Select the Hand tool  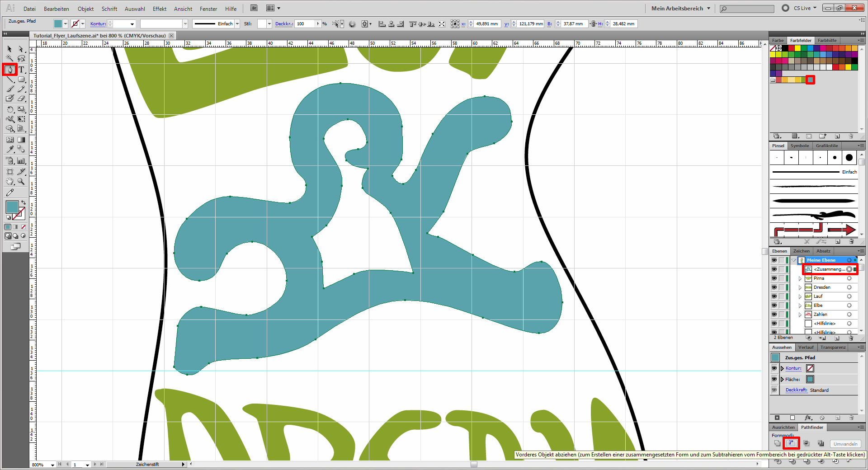click(x=9, y=182)
